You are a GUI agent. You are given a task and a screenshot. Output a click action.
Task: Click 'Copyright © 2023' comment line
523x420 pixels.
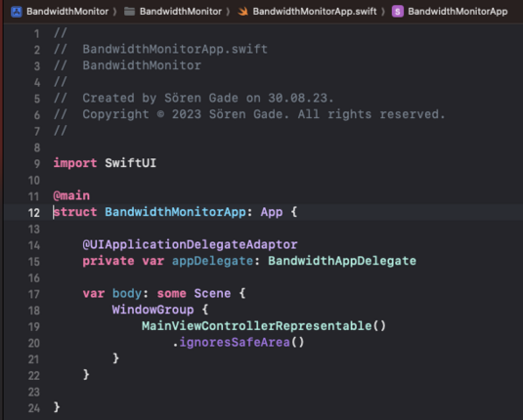(x=249, y=114)
